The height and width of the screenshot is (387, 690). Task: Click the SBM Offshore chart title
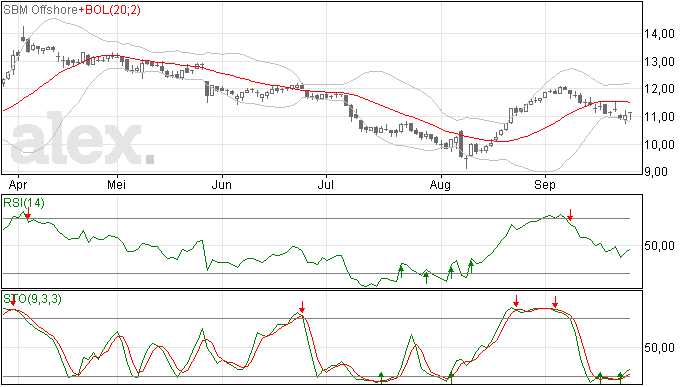(40, 10)
